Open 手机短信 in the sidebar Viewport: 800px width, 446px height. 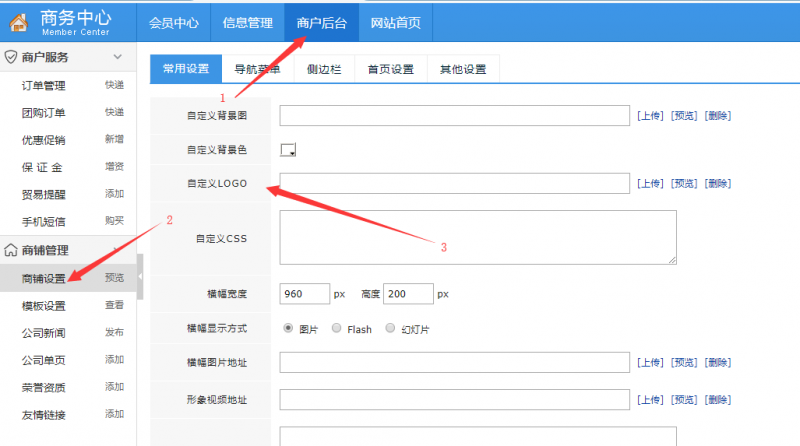pyautogui.click(x=43, y=221)
